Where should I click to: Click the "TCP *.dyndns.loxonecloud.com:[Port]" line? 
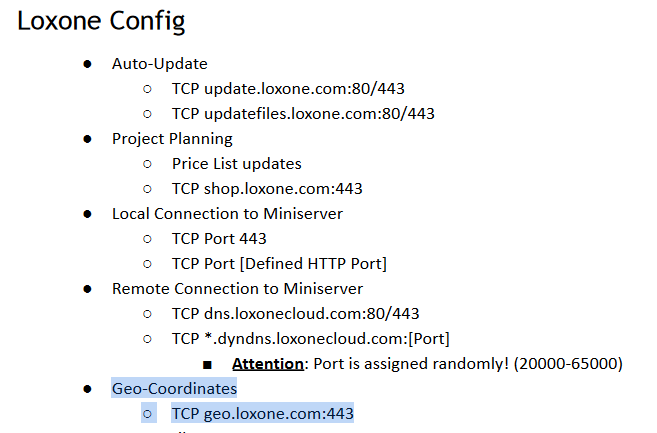pyautogui.click(x=312, y=339)
